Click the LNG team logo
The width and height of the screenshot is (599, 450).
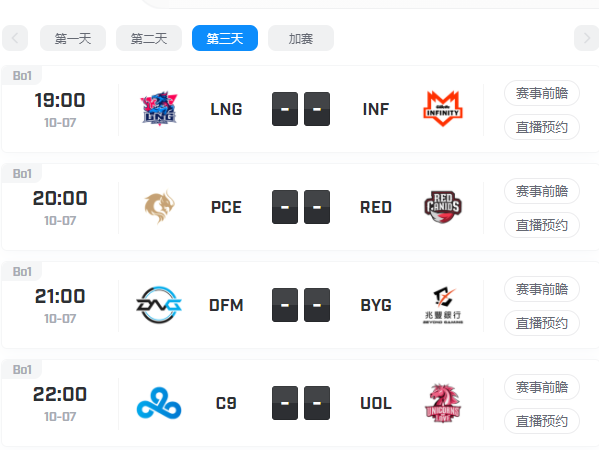click(x=159, y=108)
